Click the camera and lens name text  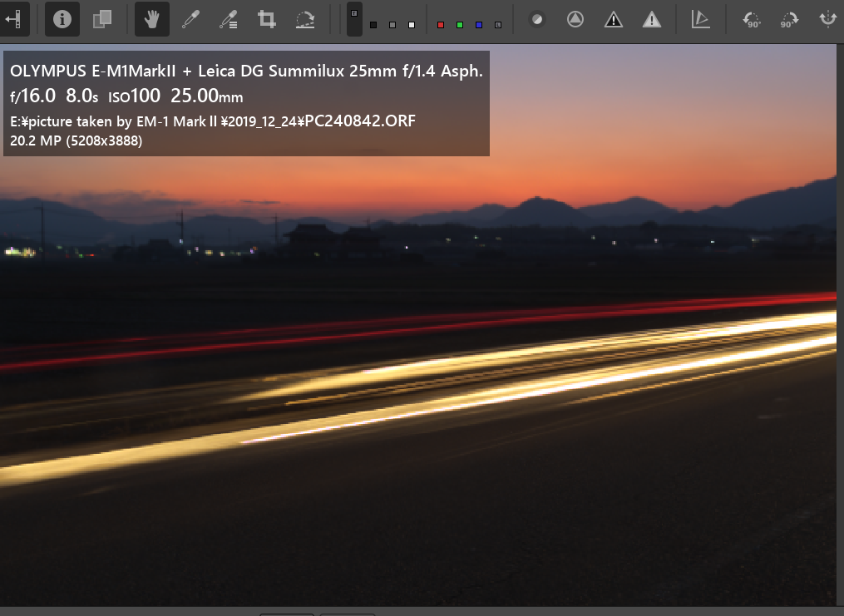246,71
